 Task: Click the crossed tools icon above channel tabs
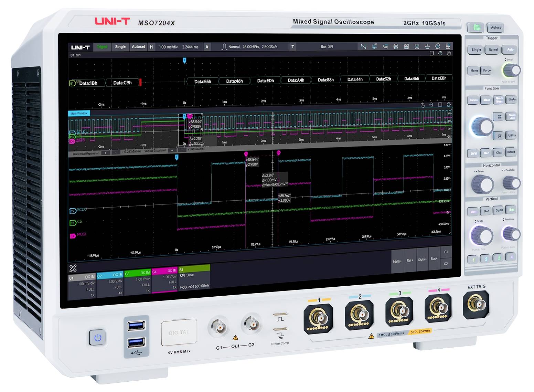tap(73, 268)
